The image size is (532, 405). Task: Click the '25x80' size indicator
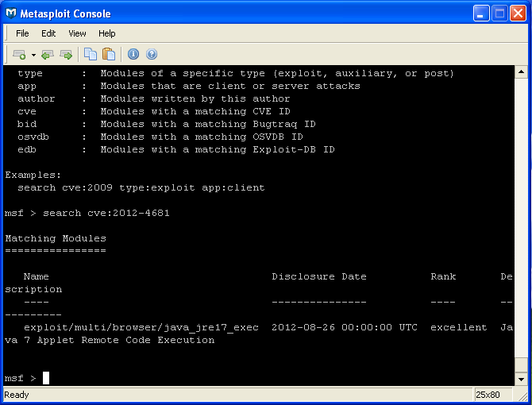pyautogui.click(x=488, y=395)
